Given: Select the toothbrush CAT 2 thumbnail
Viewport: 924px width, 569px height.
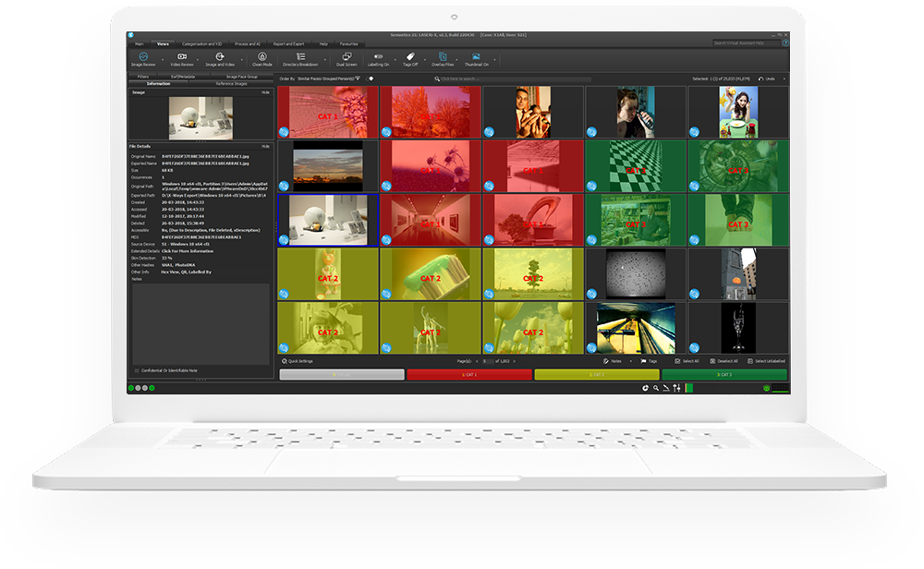Looking at the screenshot, I should 431,274.
